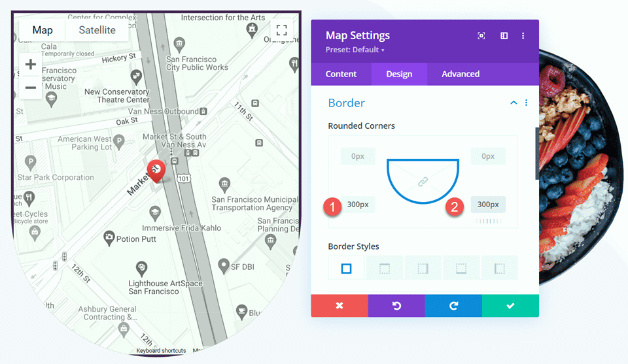Select the right border style option
628x364 pixels.
[x=423, y=268]
